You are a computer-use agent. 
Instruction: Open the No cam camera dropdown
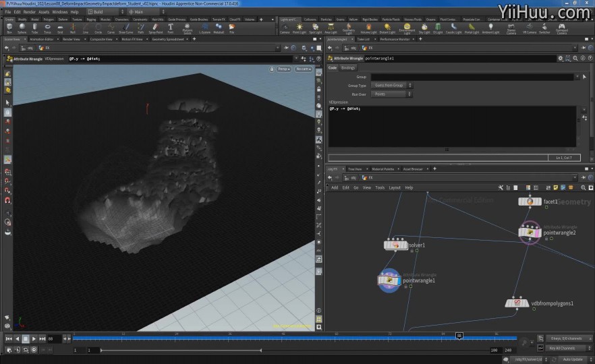click(304, 69)
